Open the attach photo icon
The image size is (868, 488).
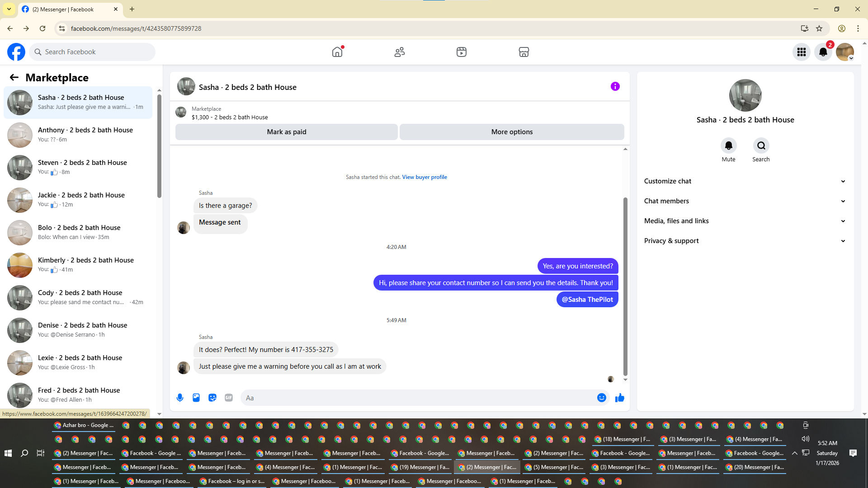(196, 398)
